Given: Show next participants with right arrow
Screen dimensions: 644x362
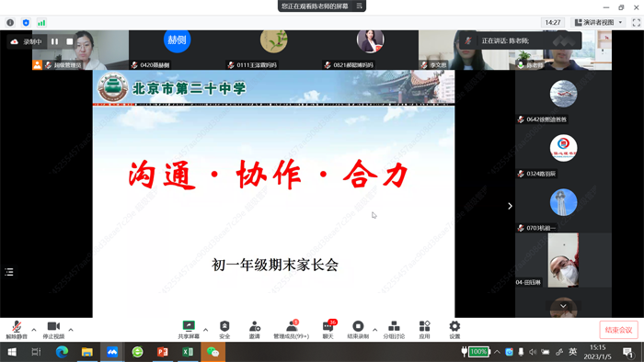Looking at the screenshot, I should 510,206.
